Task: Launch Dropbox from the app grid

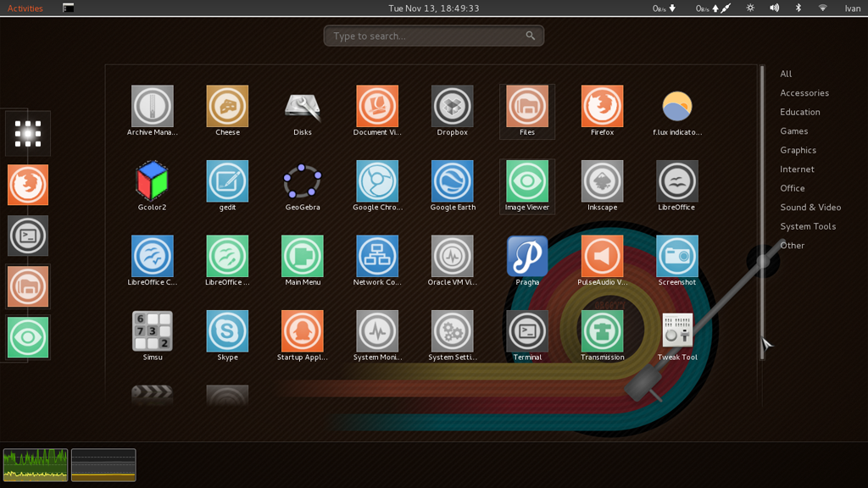Action: tap(453, 110)
